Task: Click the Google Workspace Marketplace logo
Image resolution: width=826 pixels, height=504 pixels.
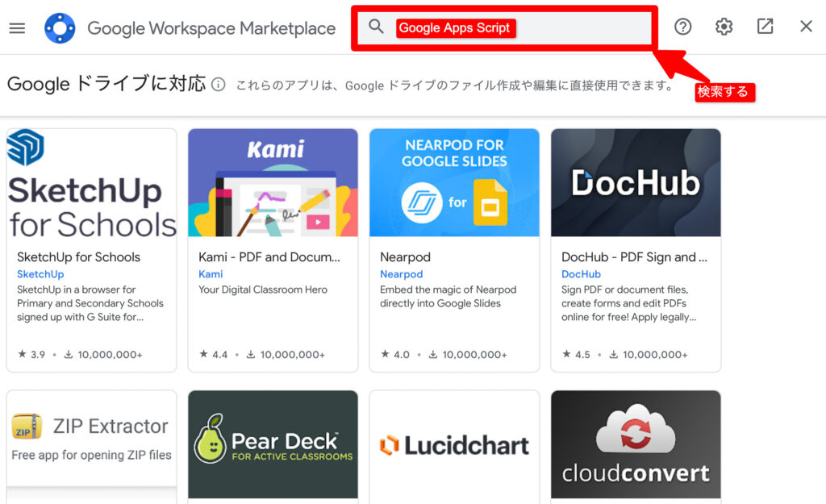Action: (60, 28)
